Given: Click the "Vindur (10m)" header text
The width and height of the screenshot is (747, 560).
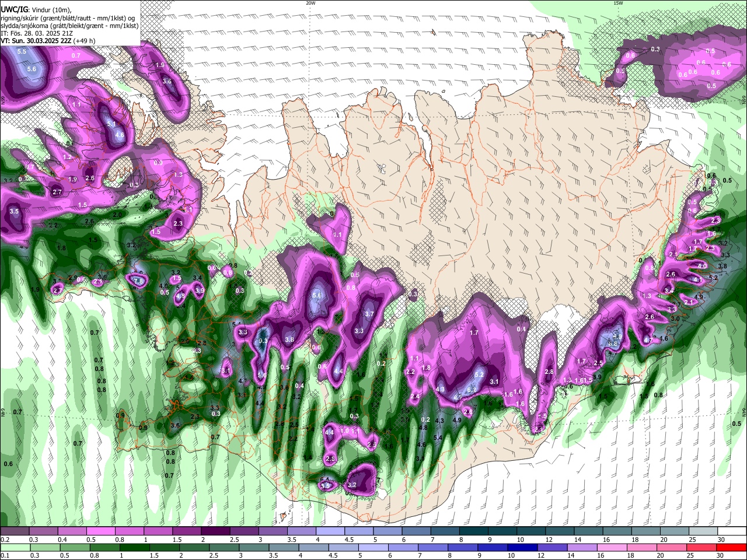Looking at the screenshot, I should (51, 10).
